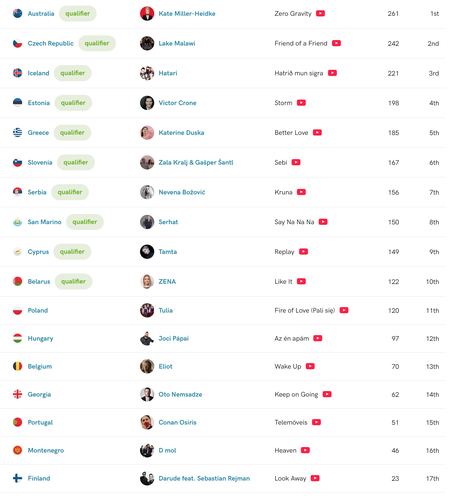Open the Look Away YouTube icon
Screen dimensions: 456x503
(315, 478)
